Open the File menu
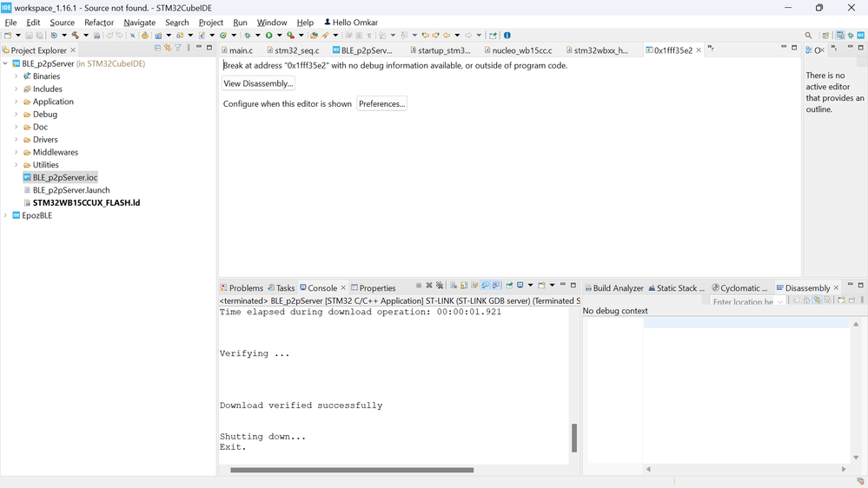Screen dimensions: 868x488 tap(10, 22)
